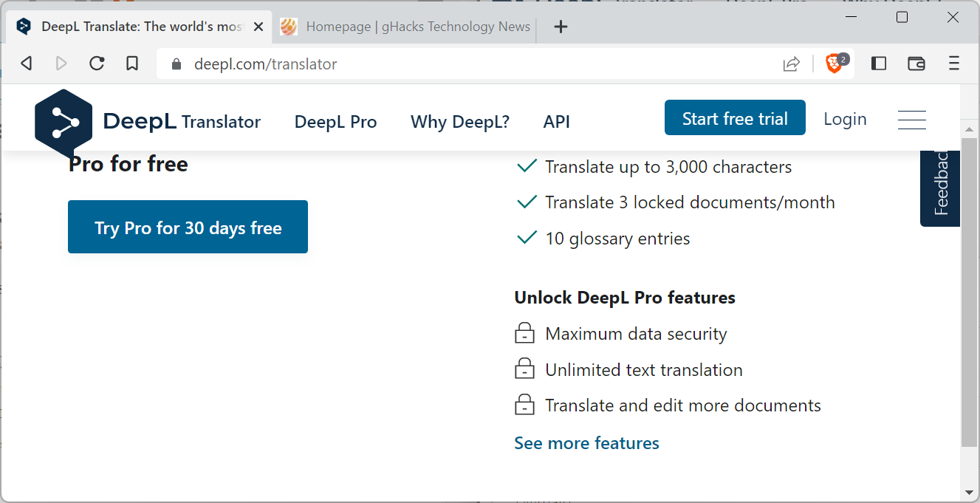Viewport: 980px width, 503px height.
Task: Open the See more features link
Action: (x=586, y=442)
